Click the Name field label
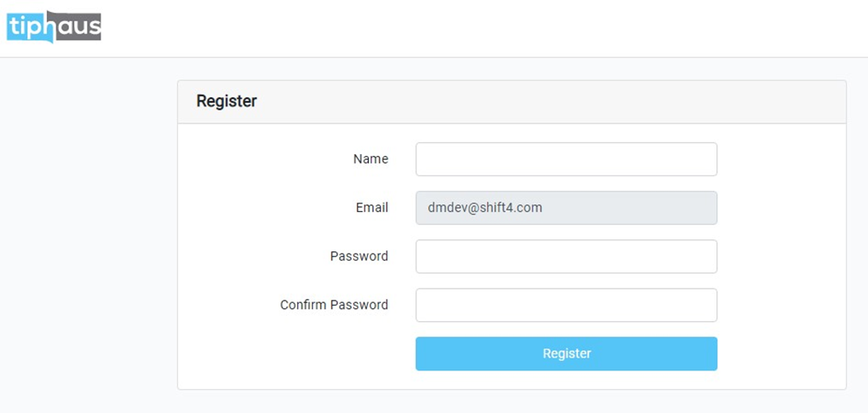Viewport: 868px width, 413px height. tap(371, 159)
